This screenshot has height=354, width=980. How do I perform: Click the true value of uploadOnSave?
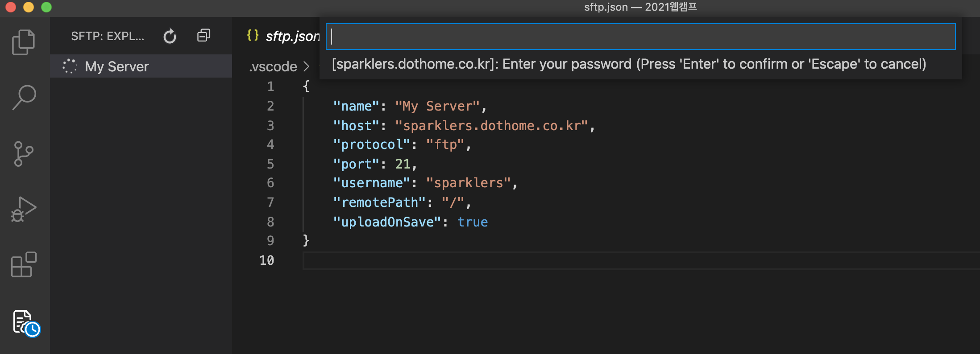tap(473, 222)
